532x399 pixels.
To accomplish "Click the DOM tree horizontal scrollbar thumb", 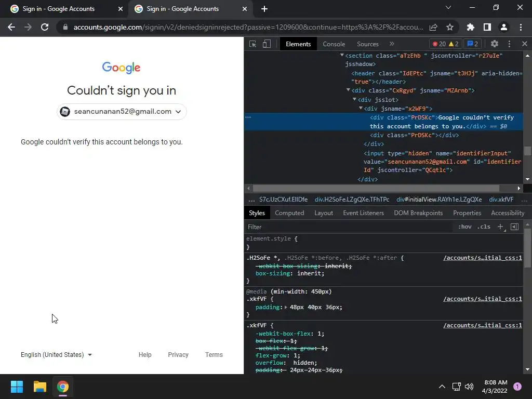I will click(x=376, y=188).
